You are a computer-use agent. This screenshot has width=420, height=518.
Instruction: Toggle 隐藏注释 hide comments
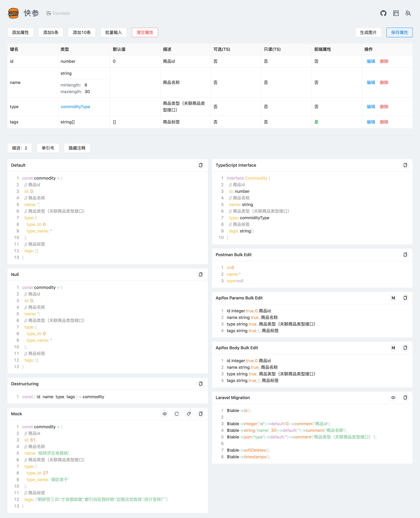click(77, 148)
